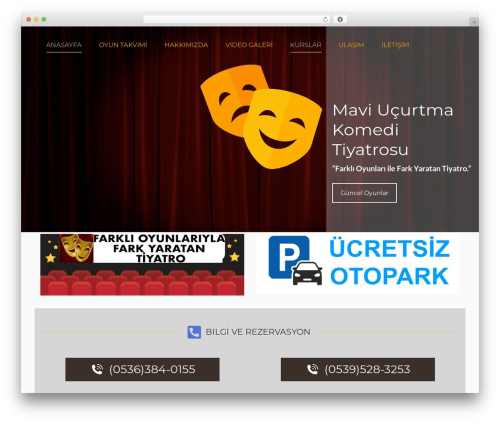
Task: Click the Güncel Oyunlar button
Action: 364,193
